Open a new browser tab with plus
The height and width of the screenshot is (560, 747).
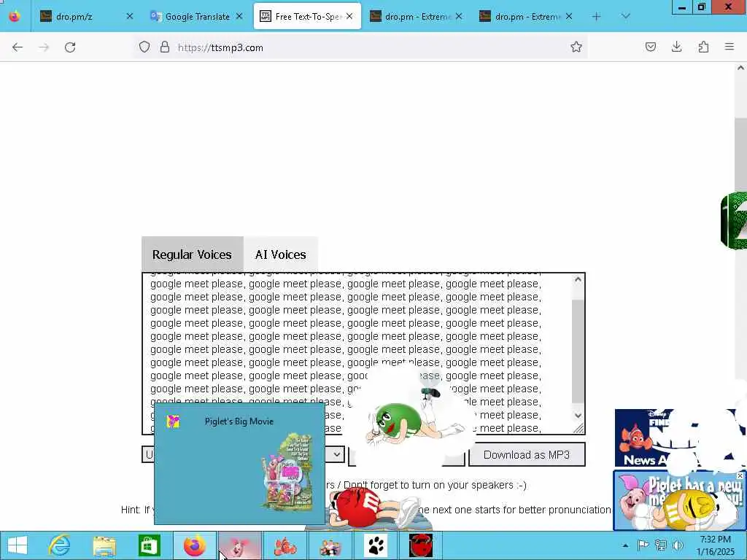[596, 17]
